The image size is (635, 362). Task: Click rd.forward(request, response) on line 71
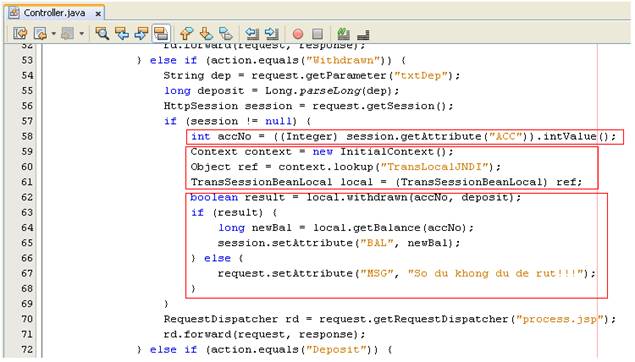click(x=261, y=334)
